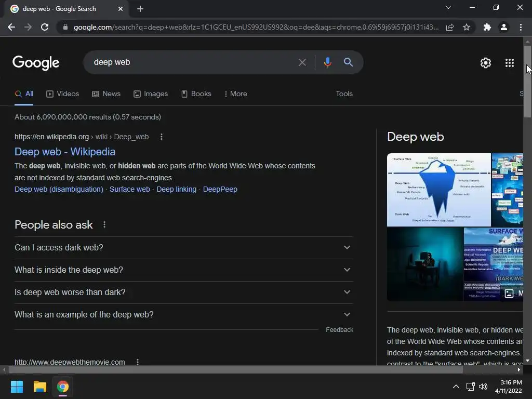Screen dimensions: 532x399
Task: Open the search Tools options
Action: pyautogui.click(x=344, y=94)
